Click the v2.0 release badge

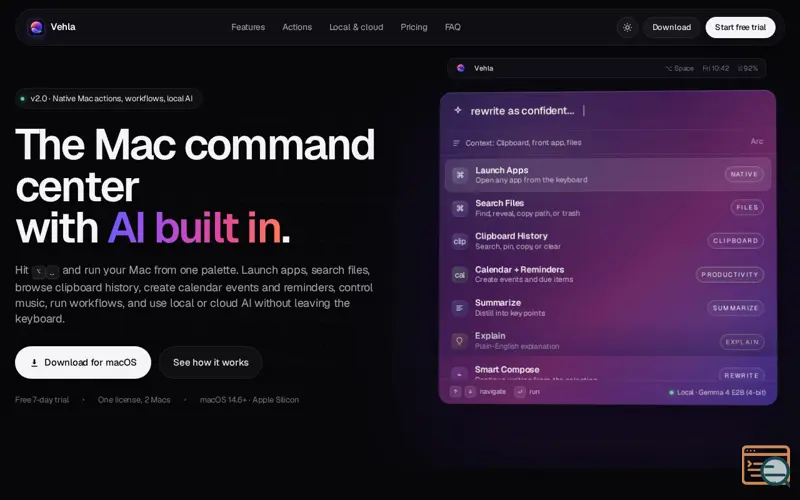pyautogui.click(x=109, y=98)
